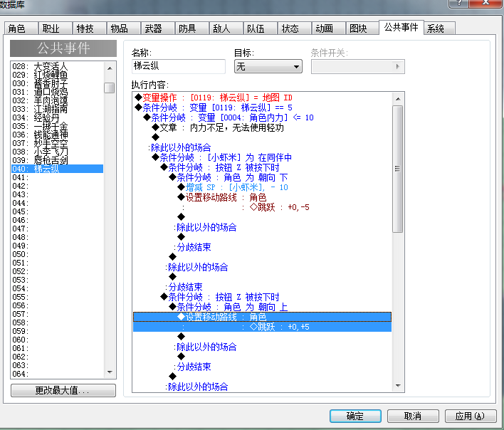Select the 条件分歧 [0004: 角色内力] <= 10 line
504x430 pixels.
[x=262, y=117]
